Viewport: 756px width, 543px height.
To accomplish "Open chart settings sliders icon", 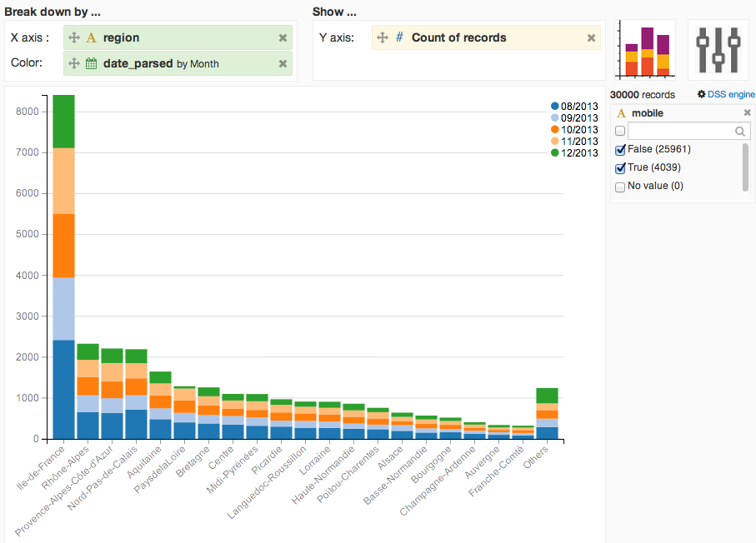I will click(718, 50).
